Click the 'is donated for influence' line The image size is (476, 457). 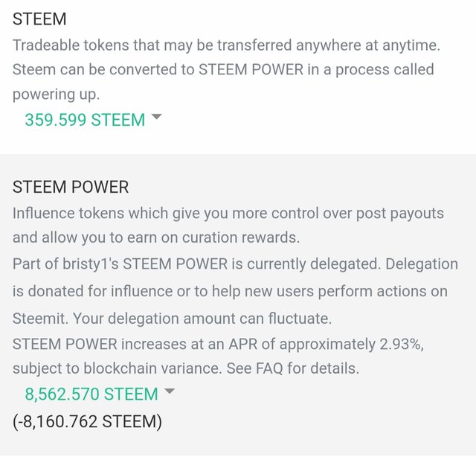tap(230, 291)
